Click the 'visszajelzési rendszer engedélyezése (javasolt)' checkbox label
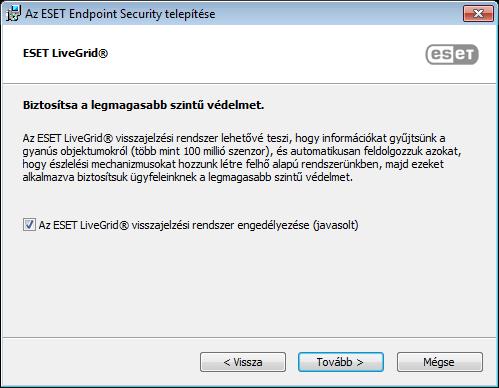499x388 pixels. (198, 225)
